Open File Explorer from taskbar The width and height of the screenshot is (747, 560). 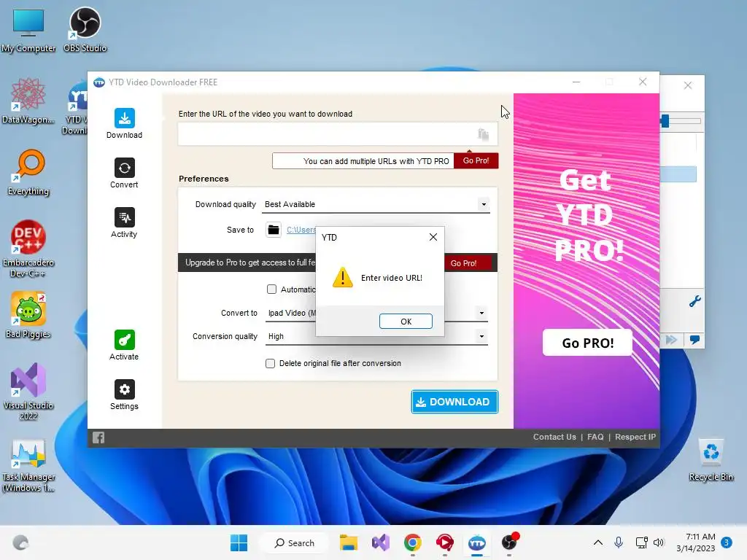349,542
